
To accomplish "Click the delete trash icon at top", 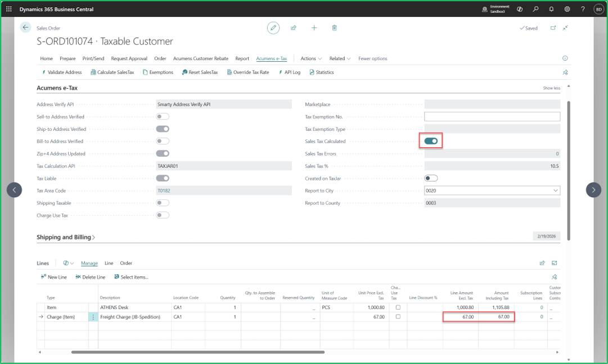I will 334,28.
